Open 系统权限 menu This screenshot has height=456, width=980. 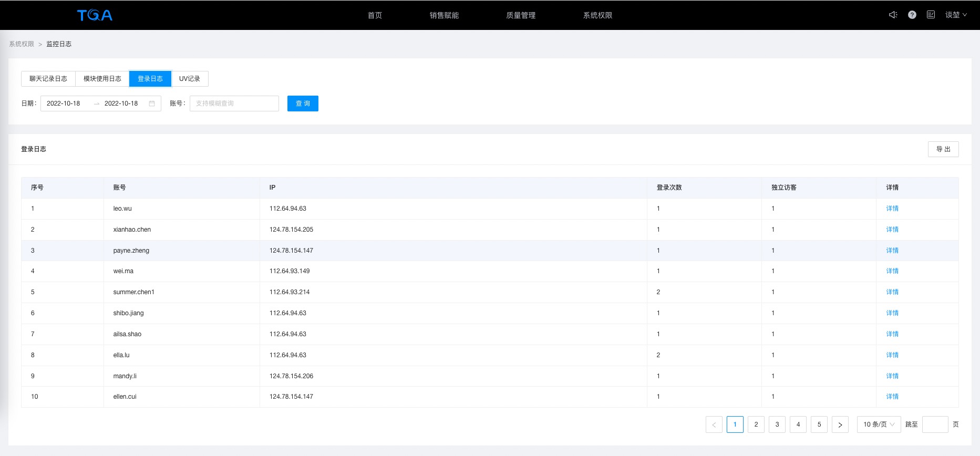597,15
